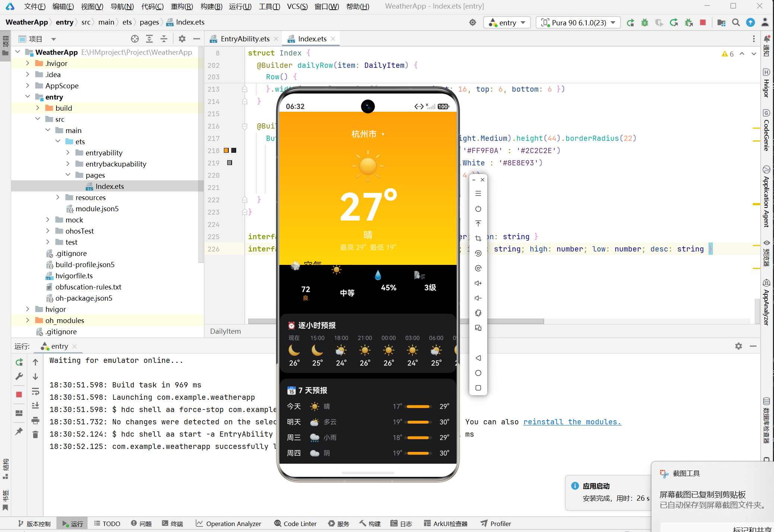The image size is (774, 532).
Task: Open the 文件(F) menu
Action: point(35,6)
